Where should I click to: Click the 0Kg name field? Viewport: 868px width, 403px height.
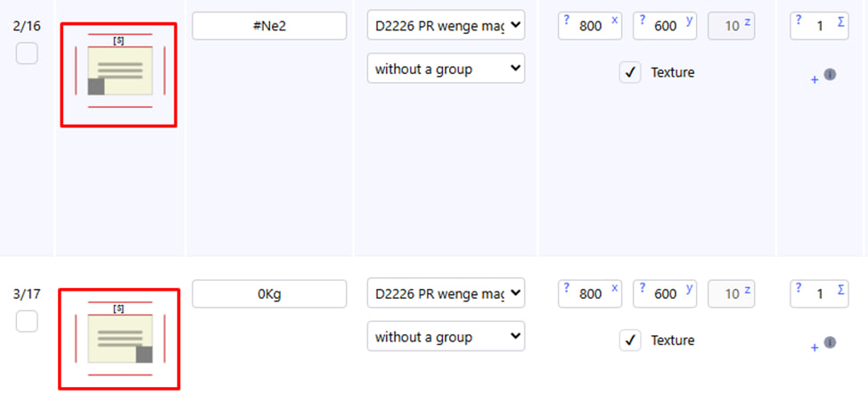pos(269,293)
